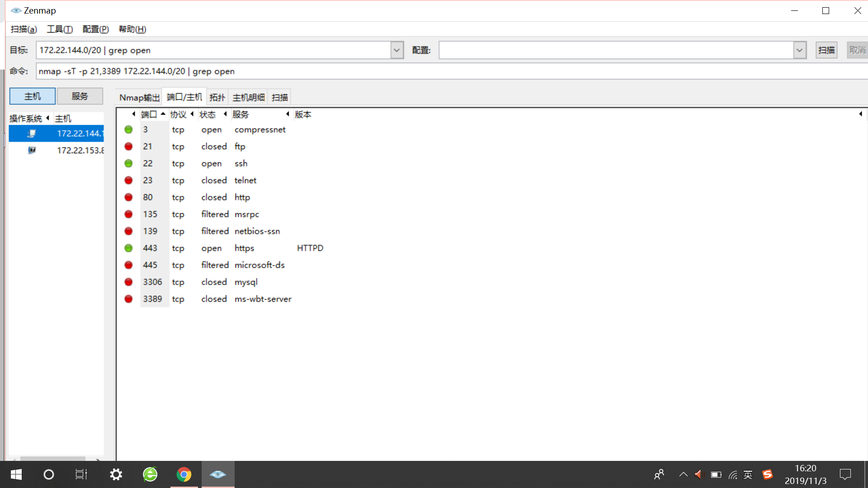Image resolution: width=868 pixels, height=488 pixels.
Task: Click green status icon for port 22
Action: click(128, 164)
